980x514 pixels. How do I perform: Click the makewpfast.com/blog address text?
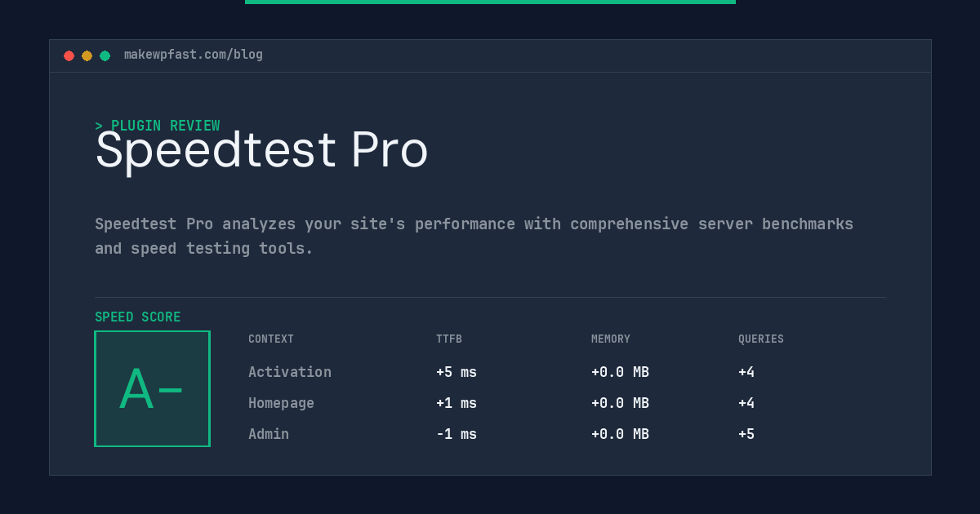tap(194, 55)
